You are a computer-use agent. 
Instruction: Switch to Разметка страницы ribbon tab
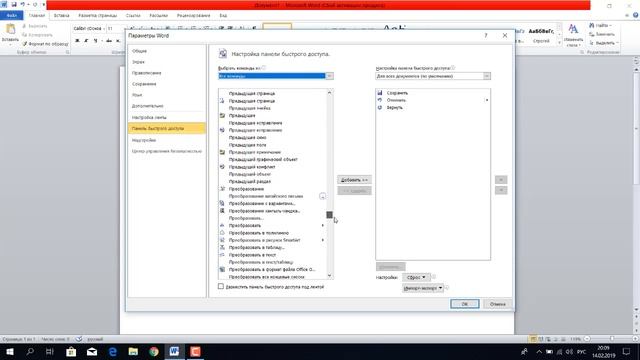point(98,16)
